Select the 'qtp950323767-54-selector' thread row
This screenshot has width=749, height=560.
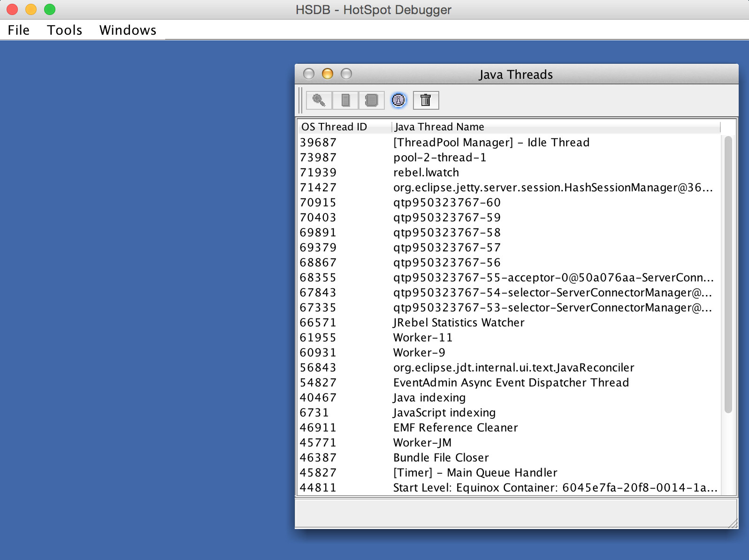[x=510, y=293]
